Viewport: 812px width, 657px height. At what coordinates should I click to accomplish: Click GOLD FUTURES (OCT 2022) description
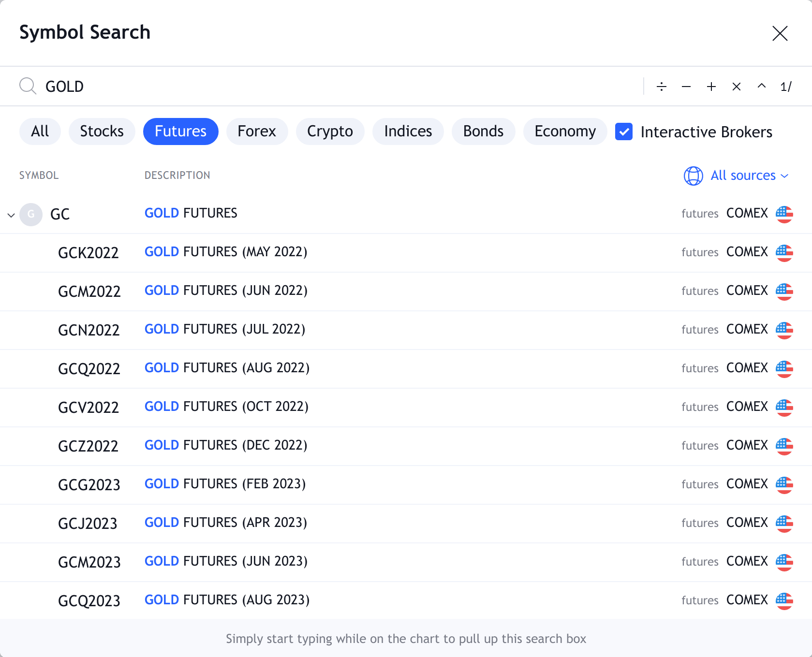coord(226,407)
